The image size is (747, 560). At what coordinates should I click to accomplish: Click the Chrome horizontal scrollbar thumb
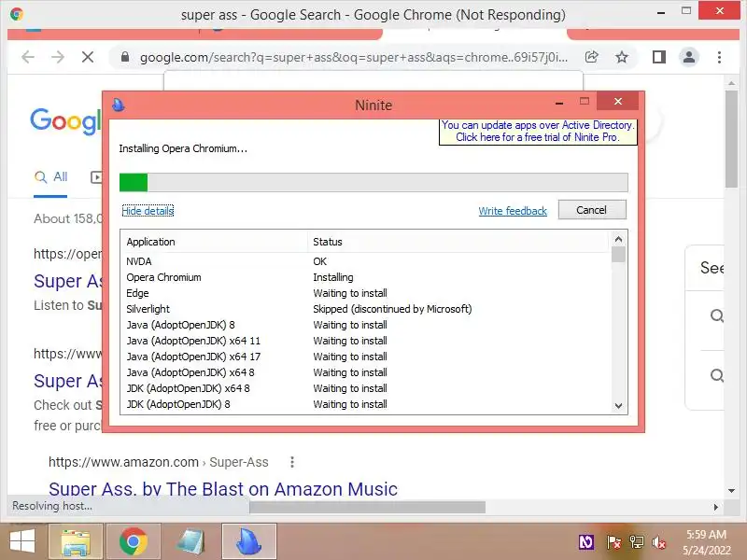pos(367,507)
